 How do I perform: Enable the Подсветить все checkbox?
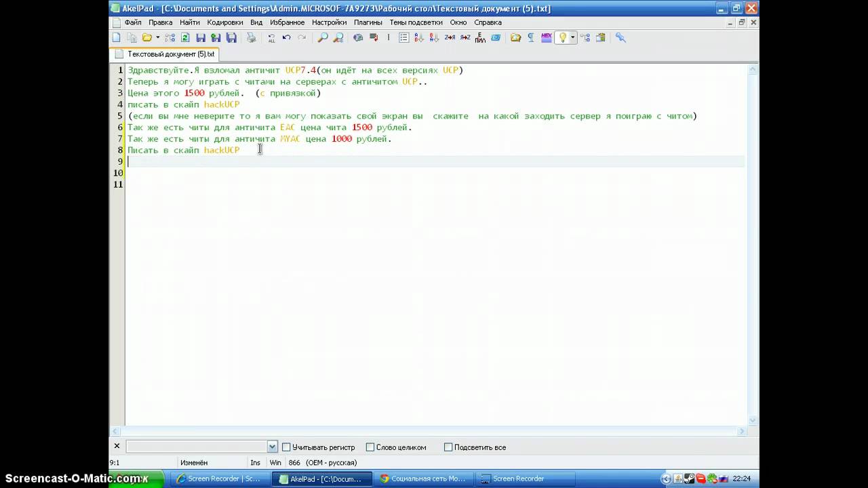(448, 447)
